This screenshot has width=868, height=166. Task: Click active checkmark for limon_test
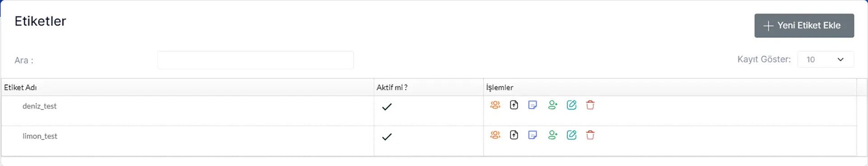[387, 137]
